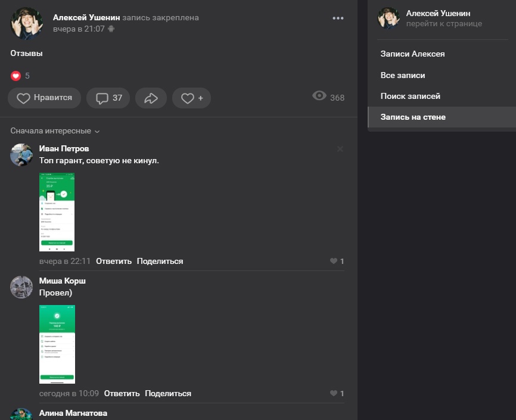Open перейти к странице profile link
The width and height of the screenshot is (516, 420).
pyautogui.click(x=444, y=24)
